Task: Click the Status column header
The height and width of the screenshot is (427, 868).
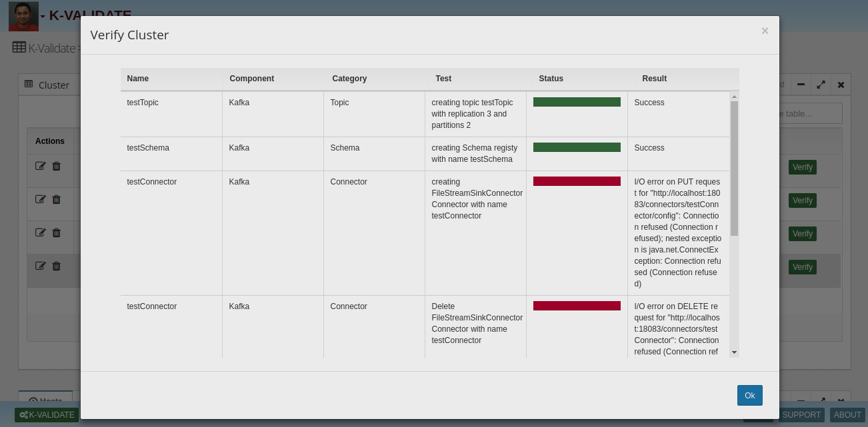Action: point(551,79)
